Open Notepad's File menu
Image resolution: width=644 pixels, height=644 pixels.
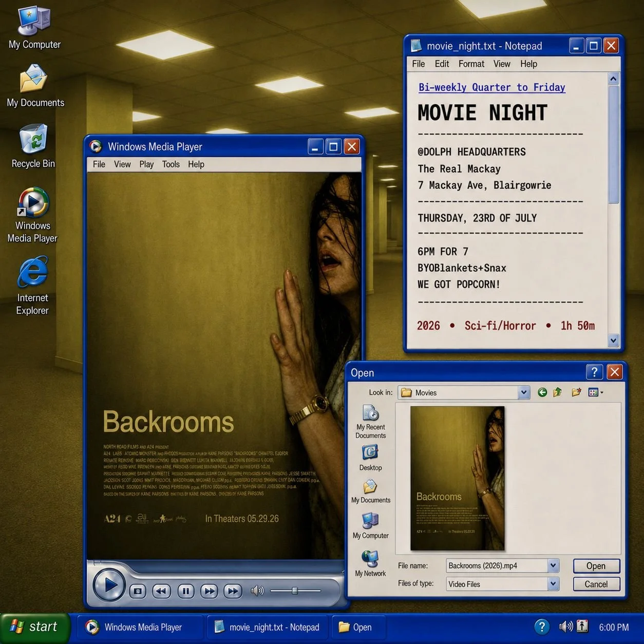tap(419, 64)
